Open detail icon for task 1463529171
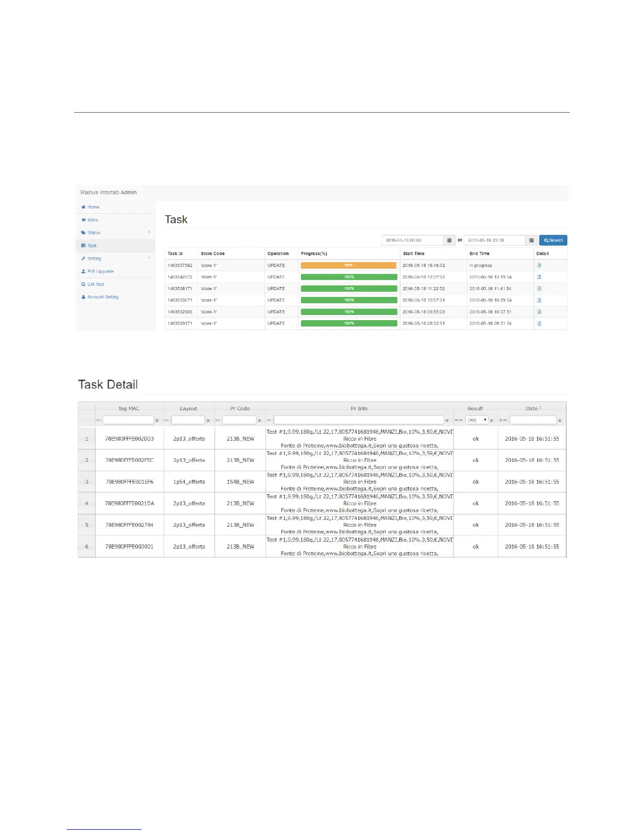644x834 pixels. click(x=539, y=323)
